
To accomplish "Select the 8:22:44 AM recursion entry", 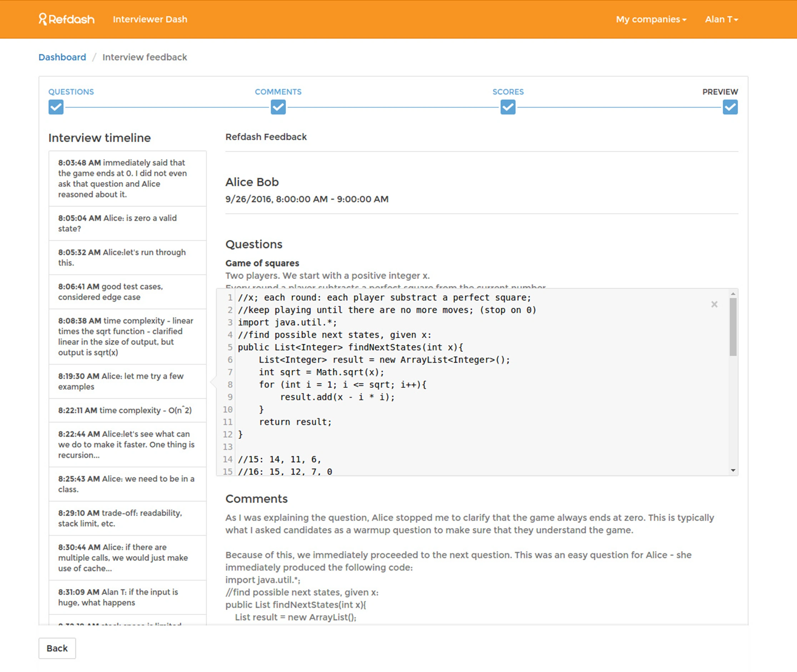I will pyautogui.click(x=128, y=445).
